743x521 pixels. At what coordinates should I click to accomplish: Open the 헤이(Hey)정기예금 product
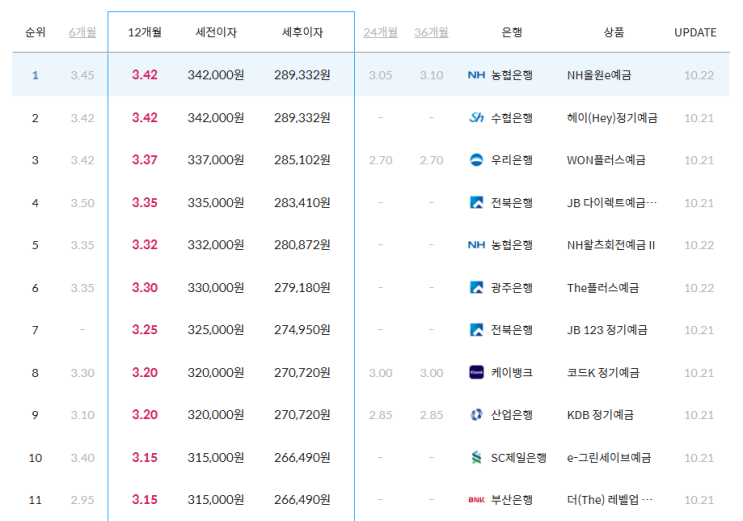[612, 118]
